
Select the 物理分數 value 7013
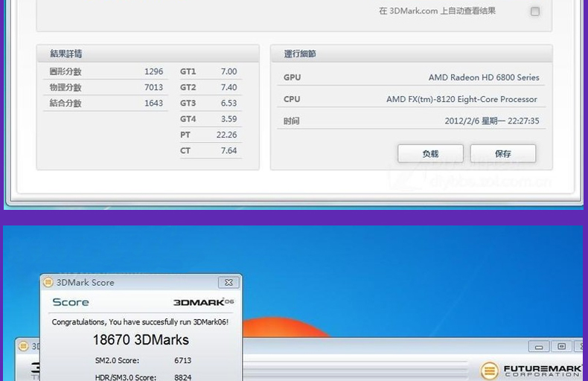click(x=154, y=87)
